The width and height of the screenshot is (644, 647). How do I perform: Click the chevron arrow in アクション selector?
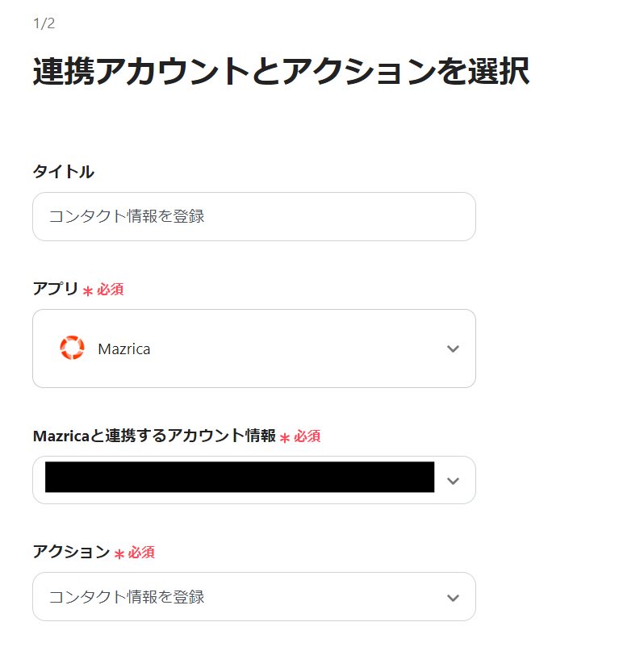pyautogui.click(x=453, y=598)
